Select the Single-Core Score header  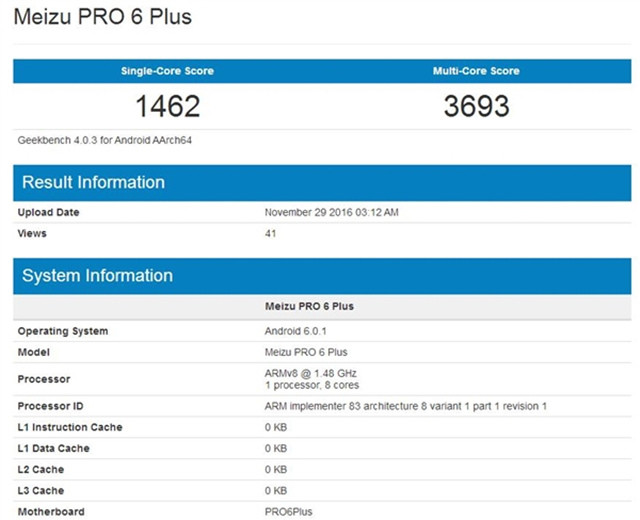(x=167, y=71)
